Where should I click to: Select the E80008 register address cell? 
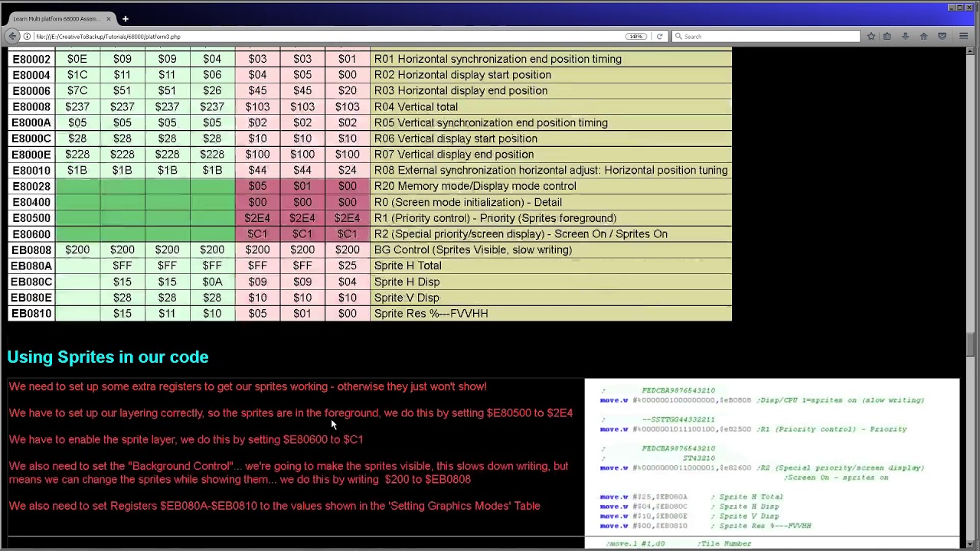pyautogui.click(x=31, y=107)
